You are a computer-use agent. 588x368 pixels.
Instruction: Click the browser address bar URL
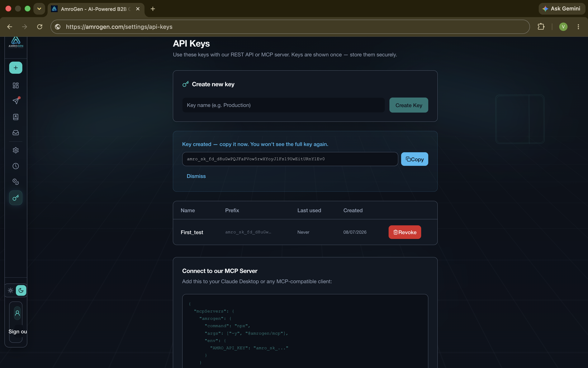coord(119,27)
